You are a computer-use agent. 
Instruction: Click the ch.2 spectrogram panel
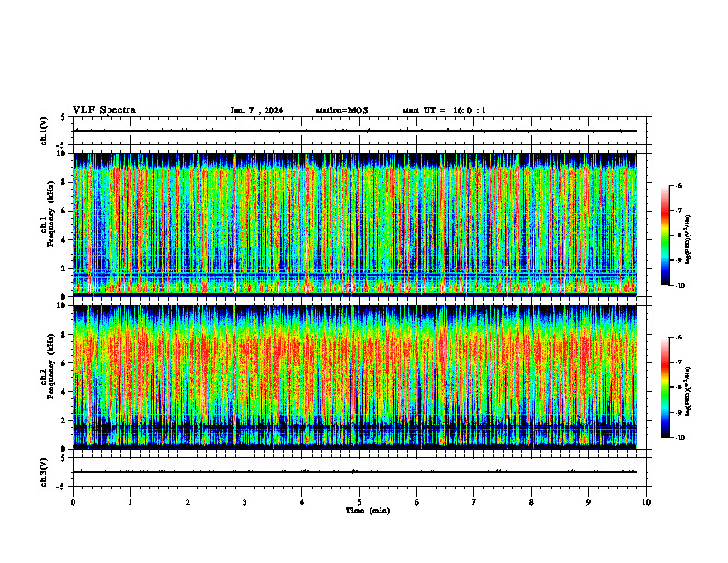click(355, 377)
